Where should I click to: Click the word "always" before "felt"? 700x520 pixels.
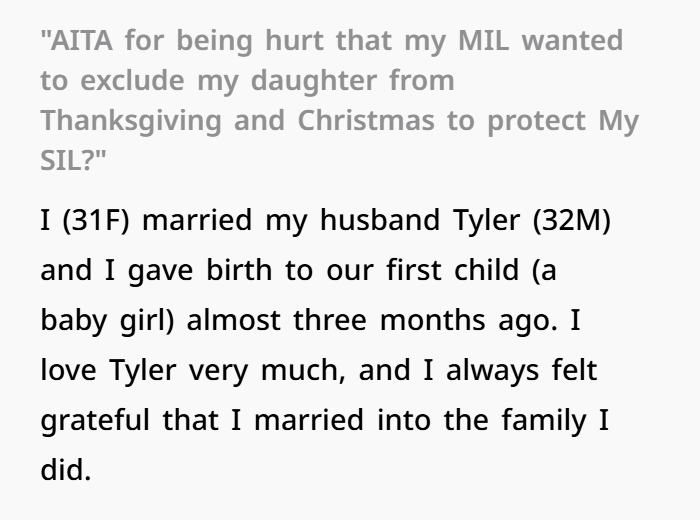pyautogui.click(x=492, y=371)
